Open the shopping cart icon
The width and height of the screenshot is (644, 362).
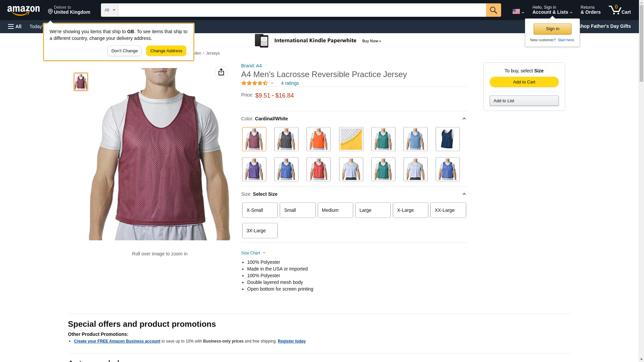[x=620, y=10]
